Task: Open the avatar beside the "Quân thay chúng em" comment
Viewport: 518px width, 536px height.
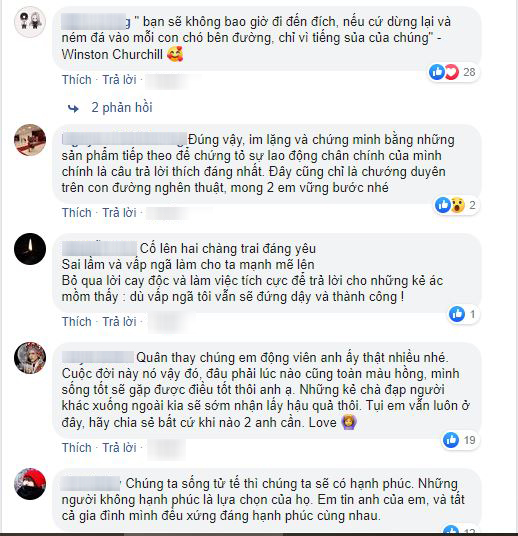Action: click(x=30, y=358)
